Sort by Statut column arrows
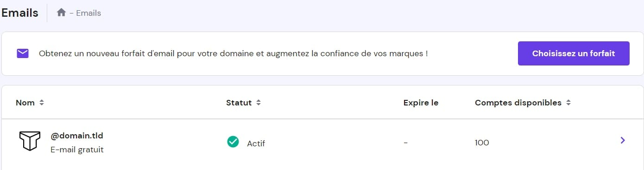 (x=259, y=103)
